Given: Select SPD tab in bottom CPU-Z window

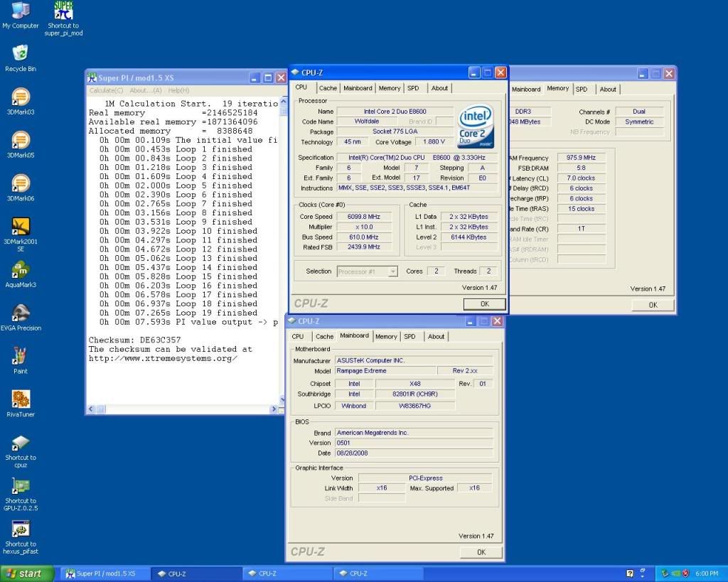Looking at the screenshot, I should coord(409,337).
